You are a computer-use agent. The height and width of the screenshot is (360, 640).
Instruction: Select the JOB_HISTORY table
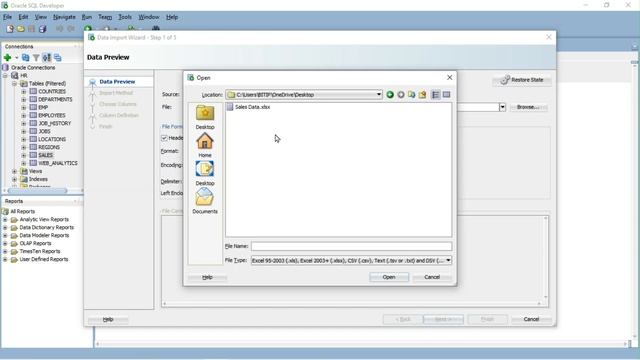(55, 123)
